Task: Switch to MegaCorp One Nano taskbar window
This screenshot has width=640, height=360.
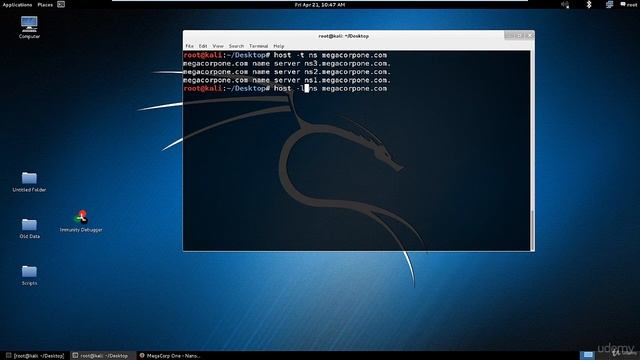Action: tap(170, 356)
